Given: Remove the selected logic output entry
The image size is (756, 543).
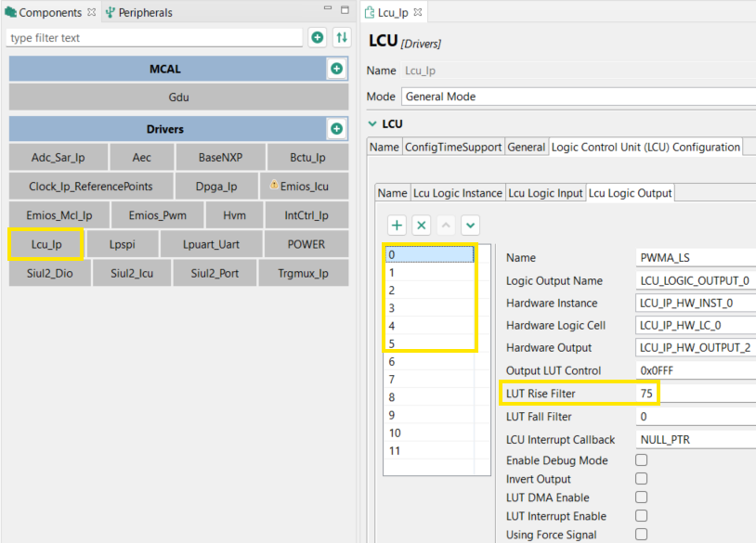Looking at the screenshot, I should pyautogui.click(x=422, y=225).
